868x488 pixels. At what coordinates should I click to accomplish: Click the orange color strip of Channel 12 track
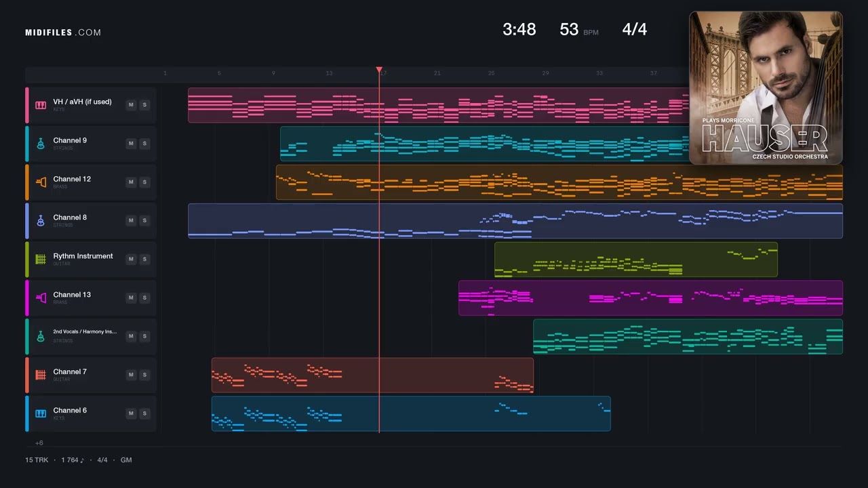point(27,182)
